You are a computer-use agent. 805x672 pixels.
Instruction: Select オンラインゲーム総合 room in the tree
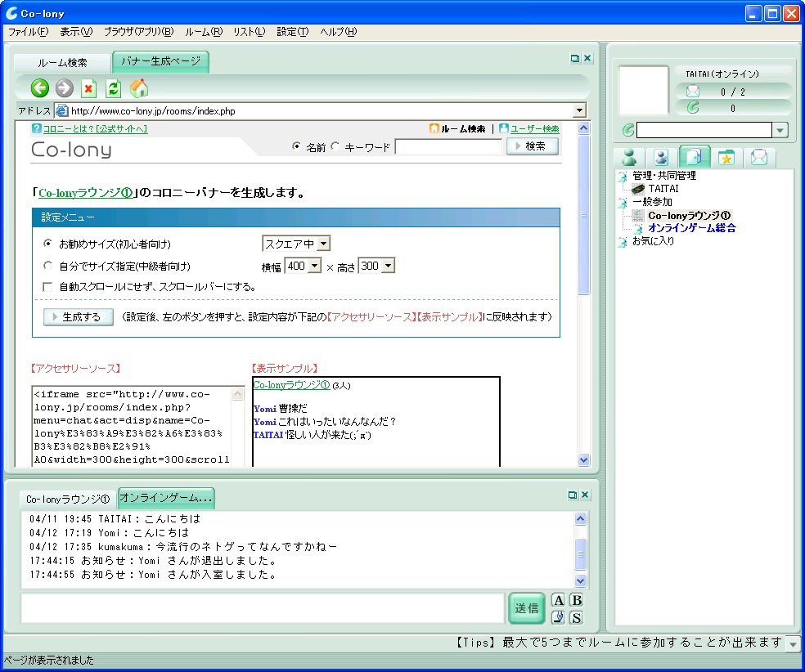(691, 228)
